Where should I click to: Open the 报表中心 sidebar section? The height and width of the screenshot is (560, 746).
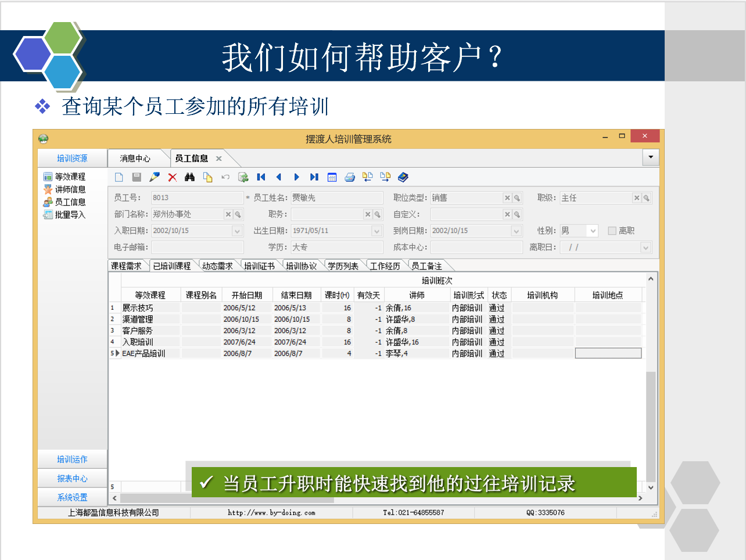pyautogui.click(x=72, y=479)
